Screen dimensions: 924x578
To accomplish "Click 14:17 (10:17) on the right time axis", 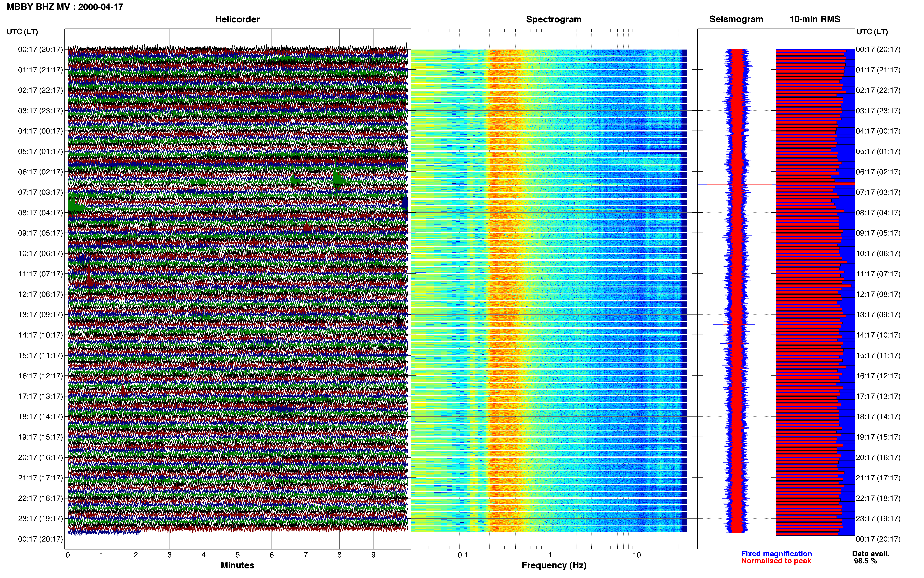I will (x=878, y=335).
